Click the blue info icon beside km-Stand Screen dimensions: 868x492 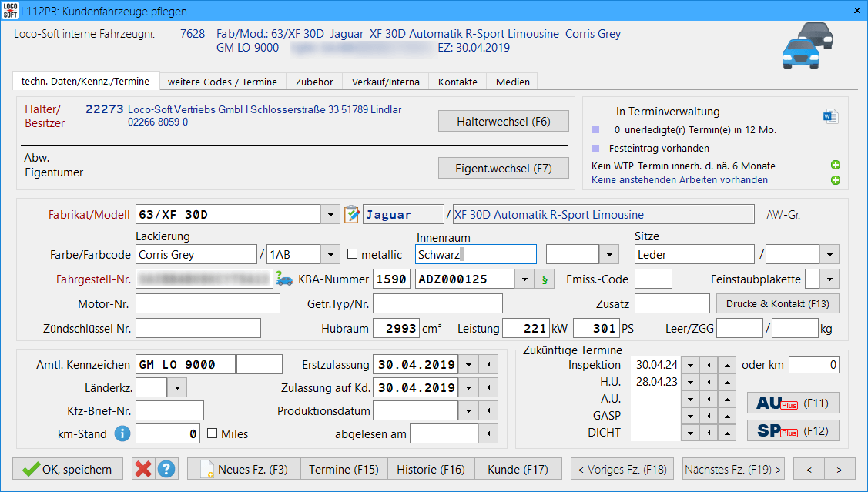coord(122,433)
